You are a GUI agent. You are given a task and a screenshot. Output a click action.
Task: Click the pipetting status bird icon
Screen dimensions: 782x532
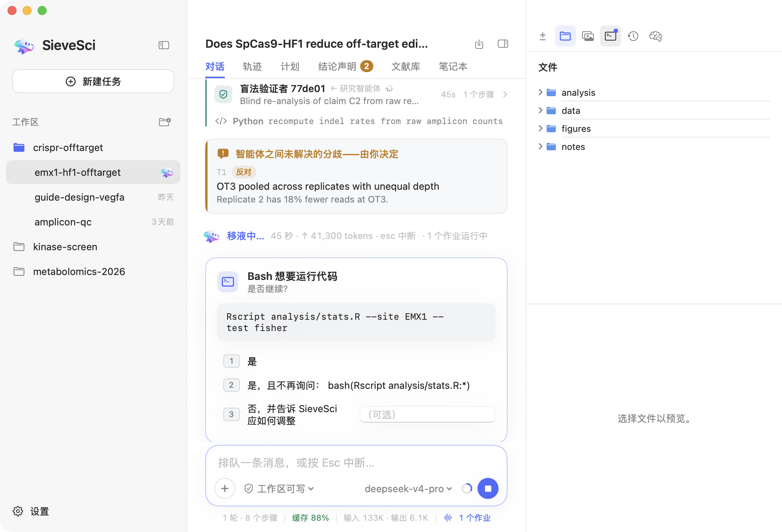click(x=211, y=236)
